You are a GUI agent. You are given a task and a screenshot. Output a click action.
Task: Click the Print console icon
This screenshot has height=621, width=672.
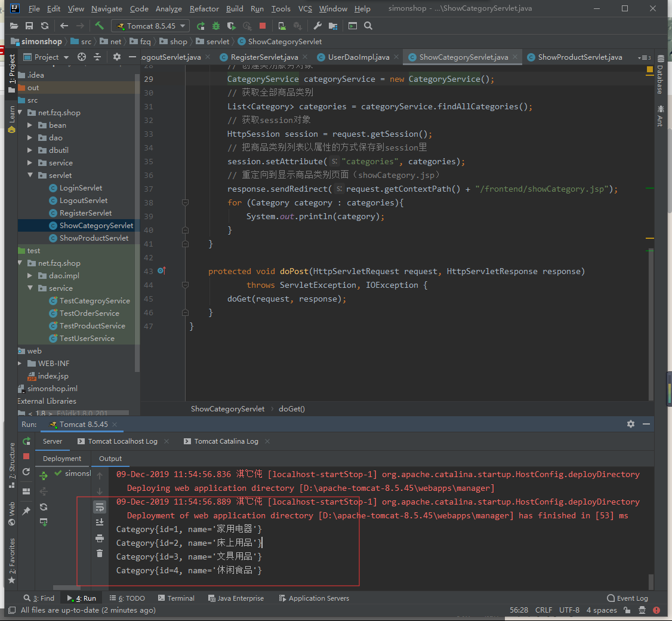pyautogui.click(x=100, y=538)
